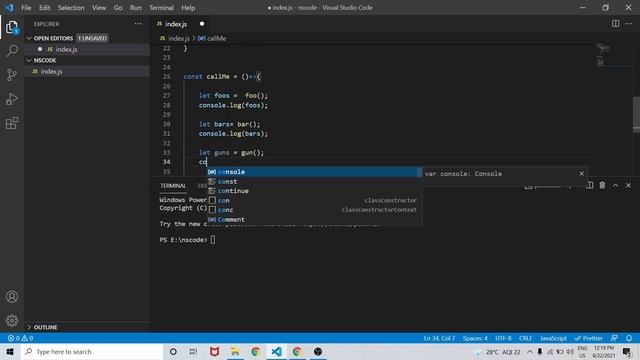Click the 1 UNSAVED badge
Viewport: 640px width, 360px height.
(x=92, y=38)
